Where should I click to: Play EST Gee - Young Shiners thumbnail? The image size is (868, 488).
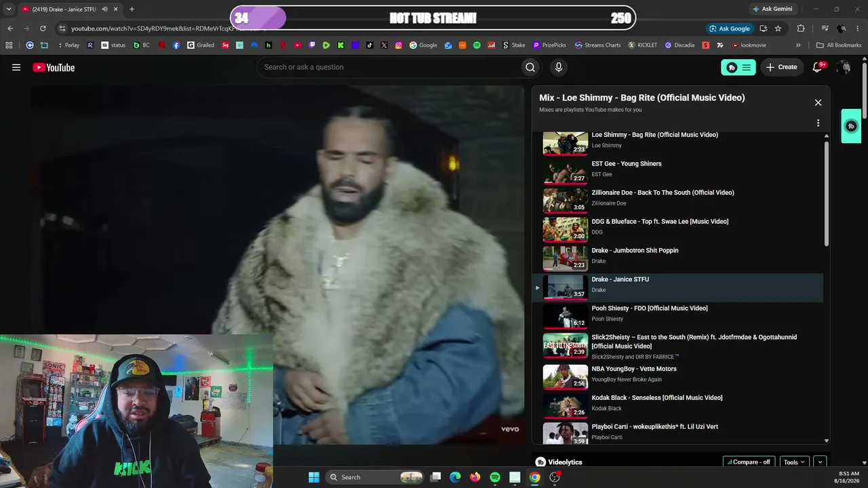tap(566, 171)
